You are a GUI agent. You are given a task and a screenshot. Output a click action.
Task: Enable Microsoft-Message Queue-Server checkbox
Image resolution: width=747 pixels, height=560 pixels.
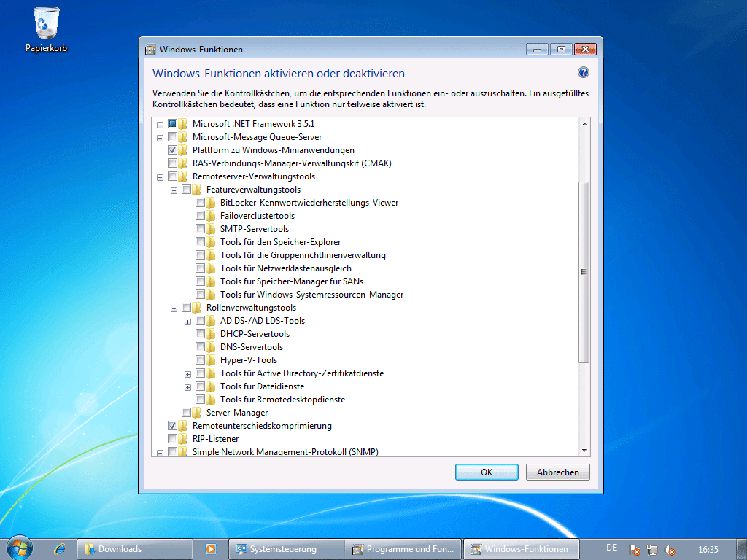172,137
